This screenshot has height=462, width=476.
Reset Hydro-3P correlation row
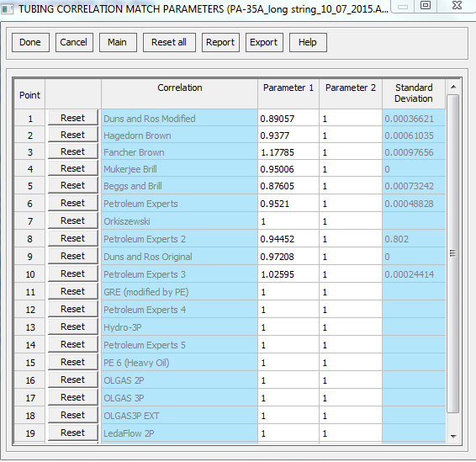click(73, 327)
